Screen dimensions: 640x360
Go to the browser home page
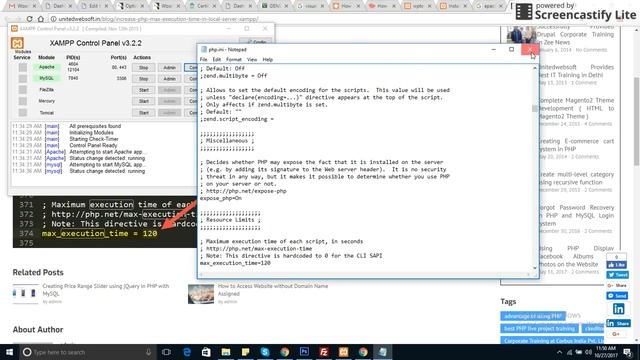point(41,19)
